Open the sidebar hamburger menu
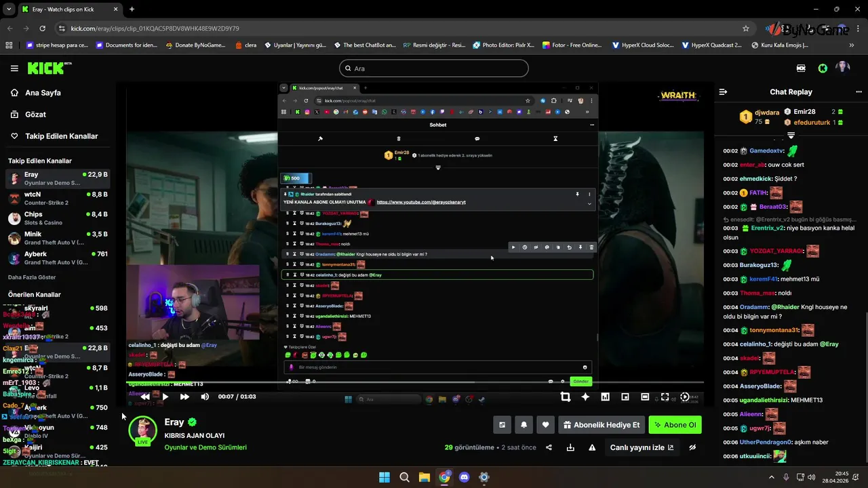The height and width of the screenshot is (488, 868). [x=14, y=68]
